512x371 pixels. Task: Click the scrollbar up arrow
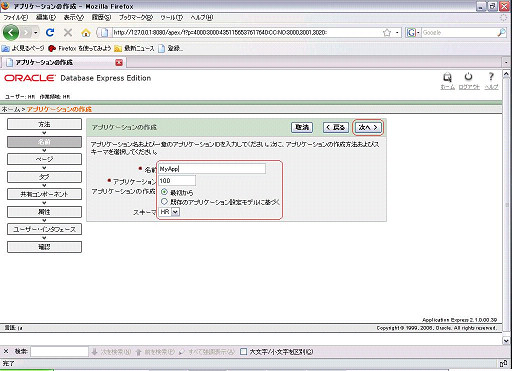click(x=506, y=74)
